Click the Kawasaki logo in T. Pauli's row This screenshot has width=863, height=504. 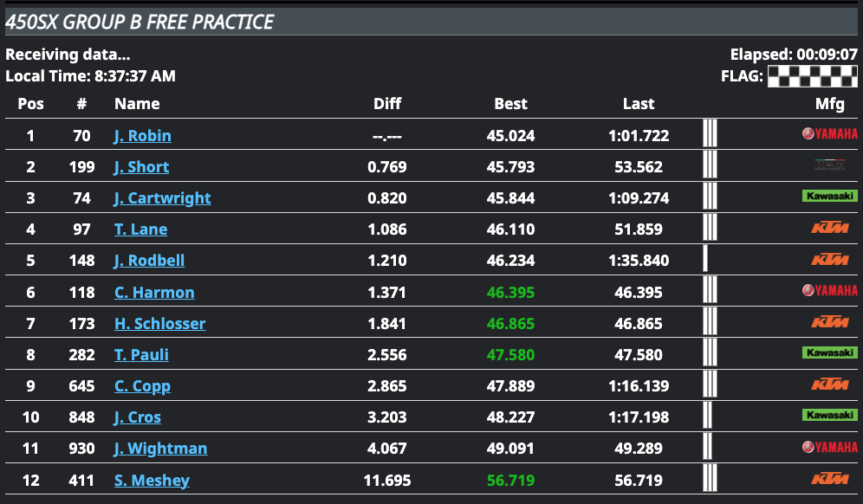click(829, 353)
